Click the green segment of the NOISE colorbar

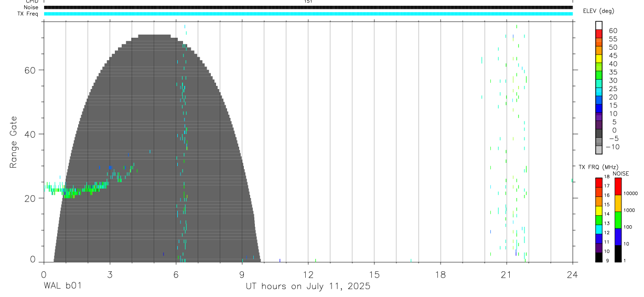[618, 220]
